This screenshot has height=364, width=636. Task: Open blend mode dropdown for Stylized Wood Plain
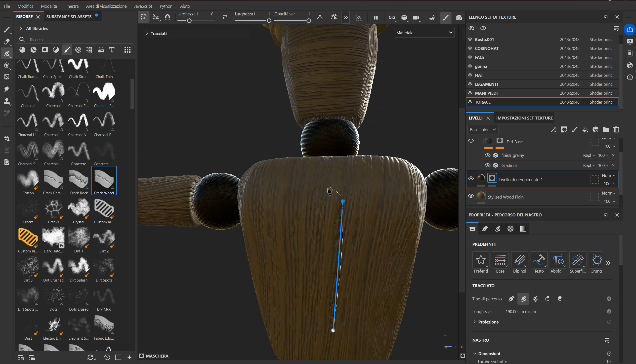pos(608,193)
